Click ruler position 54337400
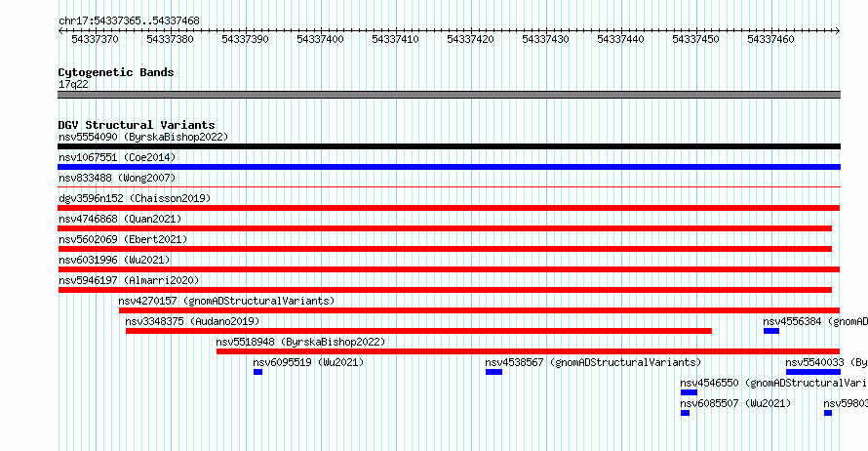This screenshot has width=868, height=451. (x=320, y=39)
